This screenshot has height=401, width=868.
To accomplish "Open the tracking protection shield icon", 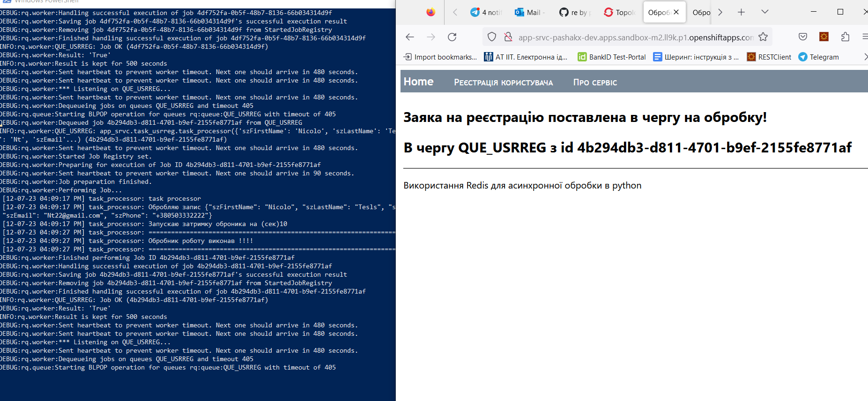I will [492, 37].
